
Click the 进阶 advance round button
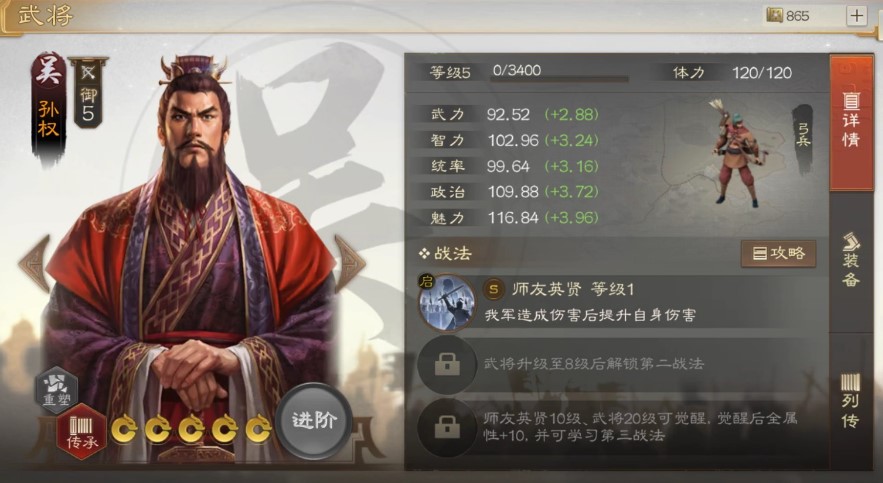(x=314, y=421)
